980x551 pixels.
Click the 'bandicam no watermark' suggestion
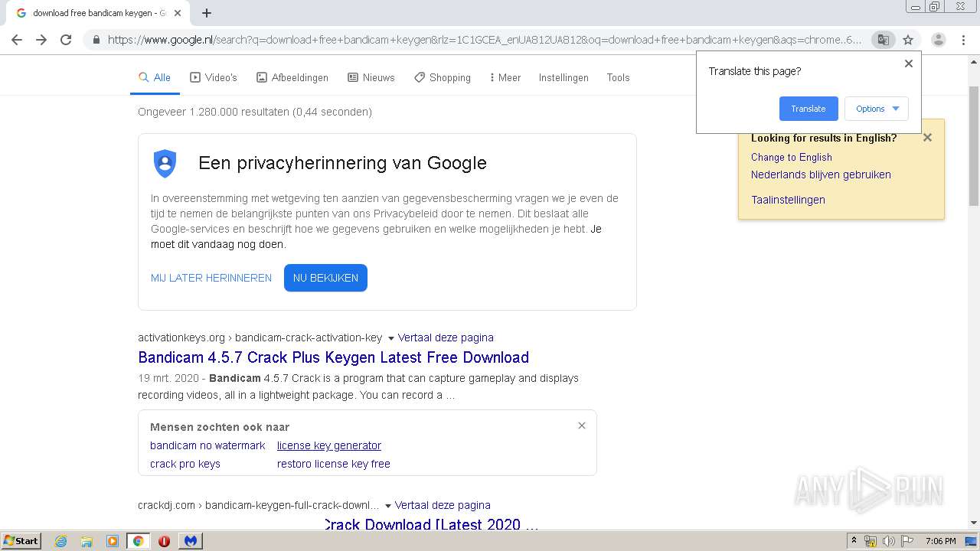(207, 445)
